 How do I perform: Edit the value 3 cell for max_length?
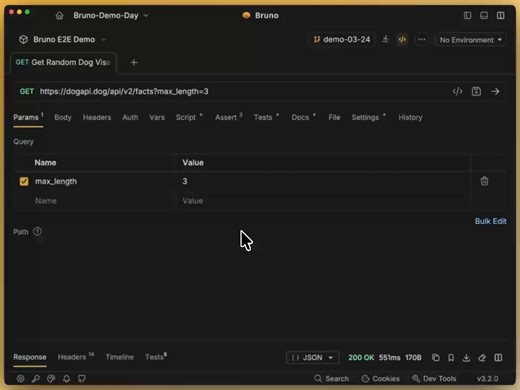coord(323,181)
